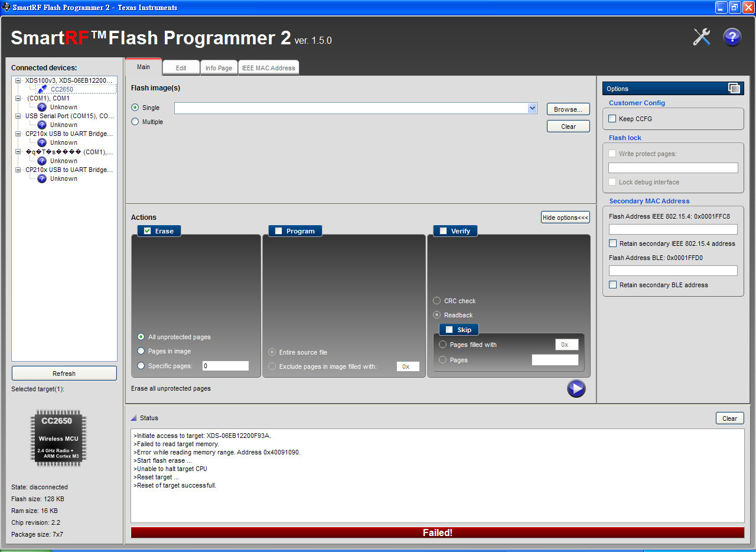Collapse the Status panel triangle

pyautogui.click(x=134, y=418)
